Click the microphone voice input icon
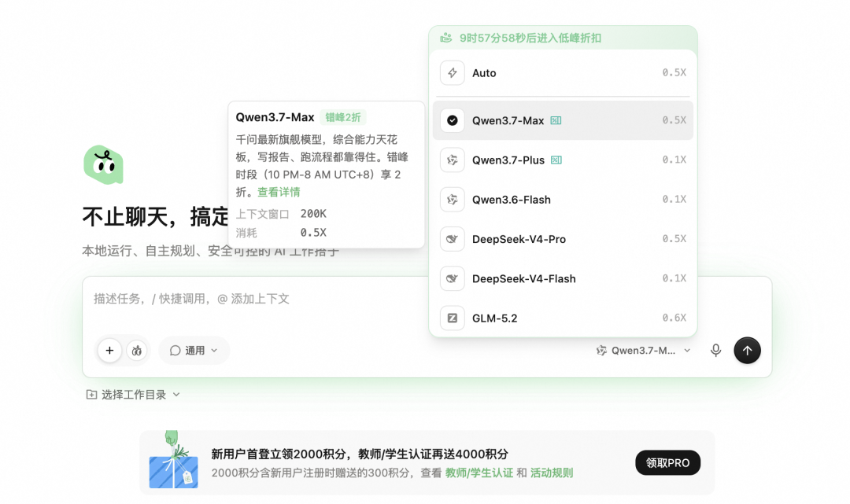The image size is (850, 504). point(715,350)
